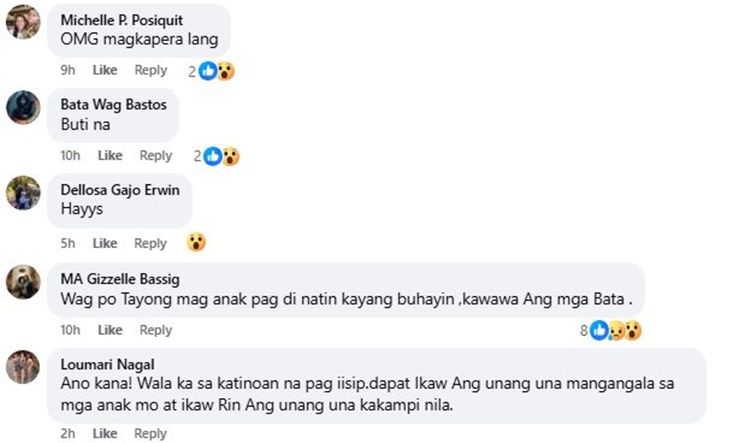
Task: View Loumari Nagal's profile picture
Action: 23,367
